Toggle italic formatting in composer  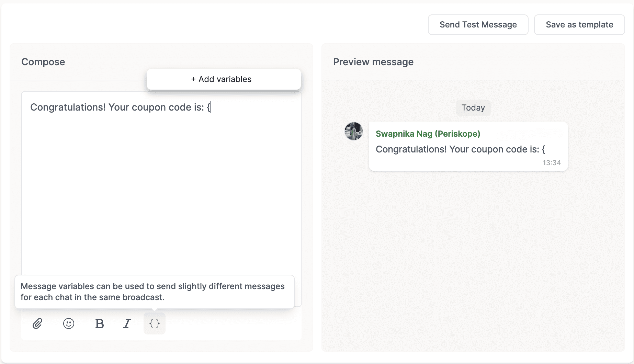[x=127, y=323]
